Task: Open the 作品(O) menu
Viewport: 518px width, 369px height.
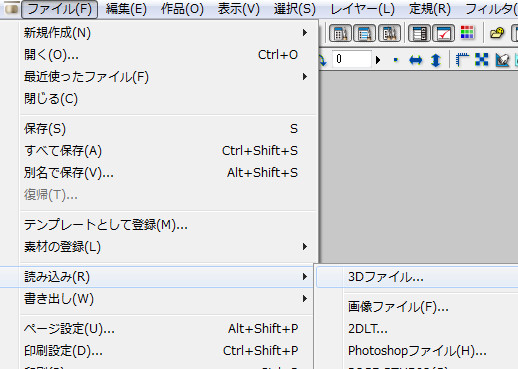Action: click(x=182, y=9)
